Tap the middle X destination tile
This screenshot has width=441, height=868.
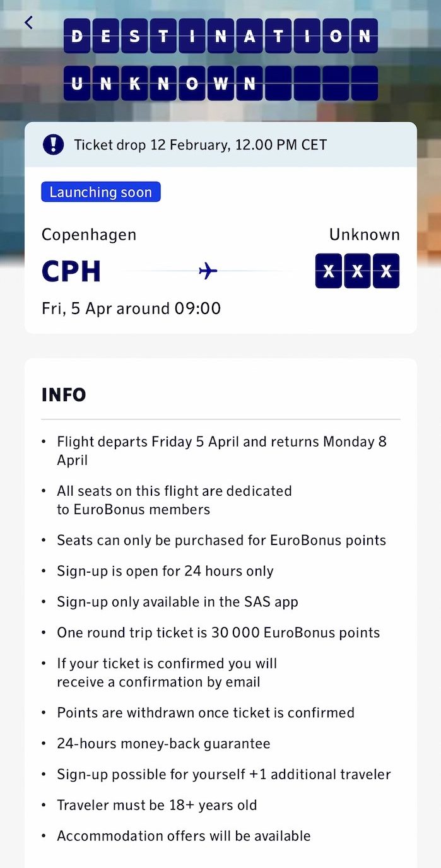357,271
